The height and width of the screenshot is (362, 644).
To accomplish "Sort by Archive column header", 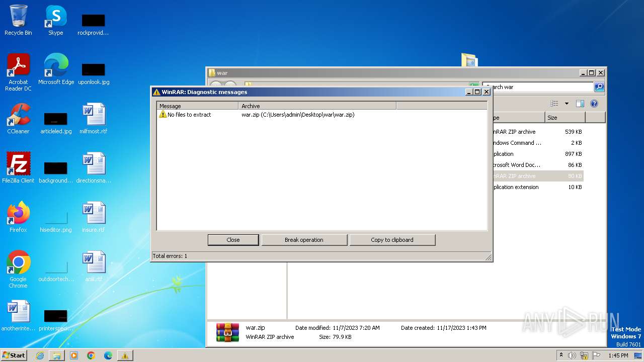I will click(x=317, y=106).
